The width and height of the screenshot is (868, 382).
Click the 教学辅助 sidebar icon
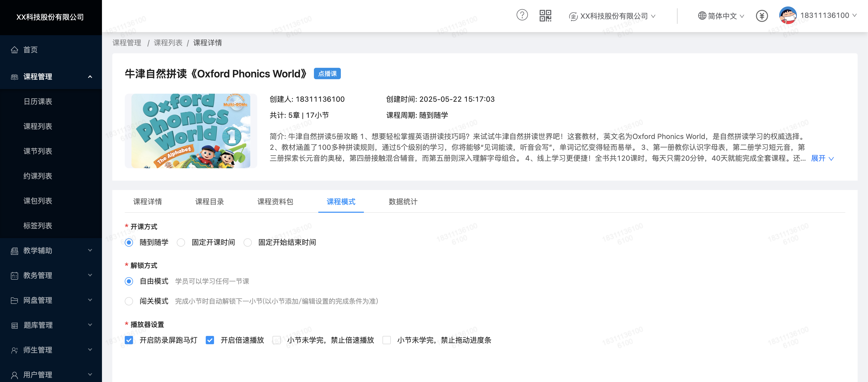[x=14, y=251]
